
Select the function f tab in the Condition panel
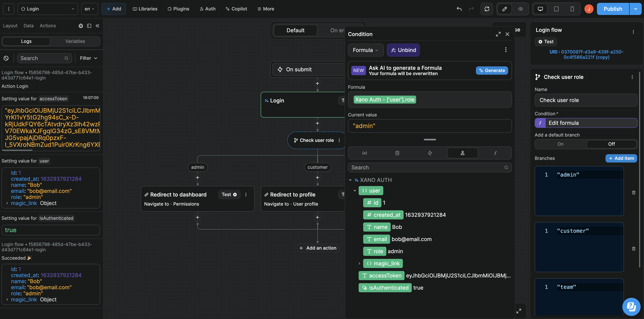coord(495,153)
